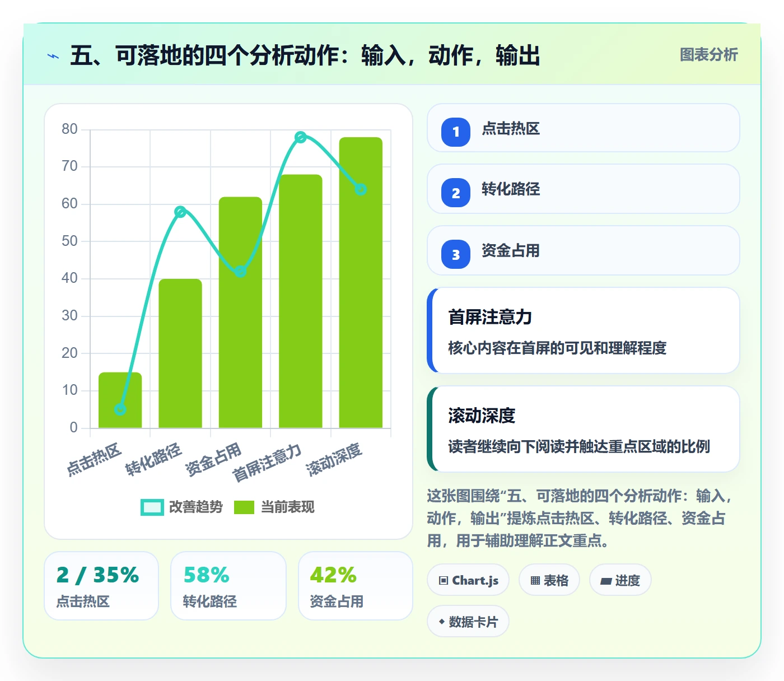The image size is (784, 681).
Task: Toggle the 改善趋势 legend color box
Action: [x=152, y=507]
